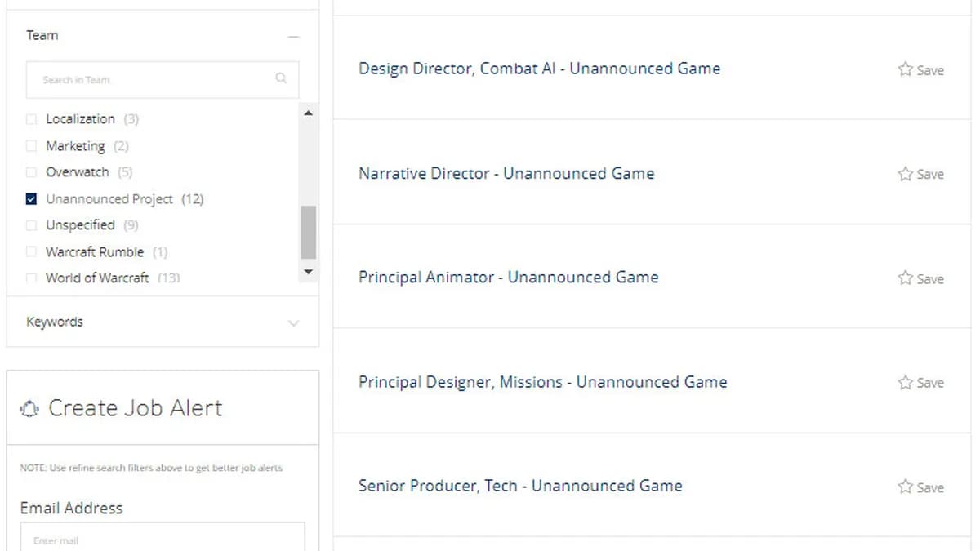Click the scroll-up arrow in the Team list
980x551 pixels.
coord(308,113)
